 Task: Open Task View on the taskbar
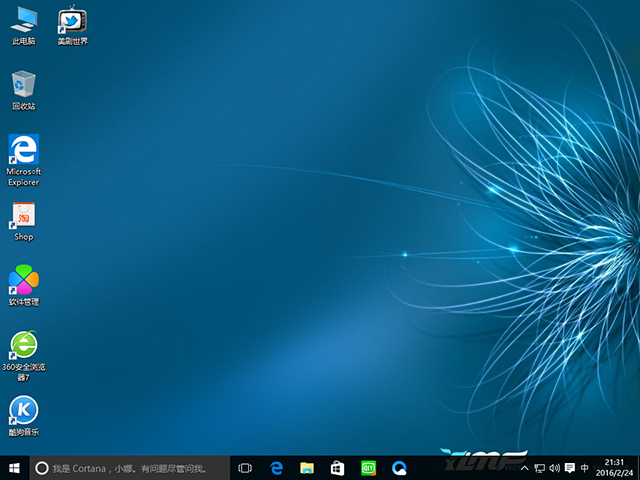pyautogui.click(x=245, y=467)
